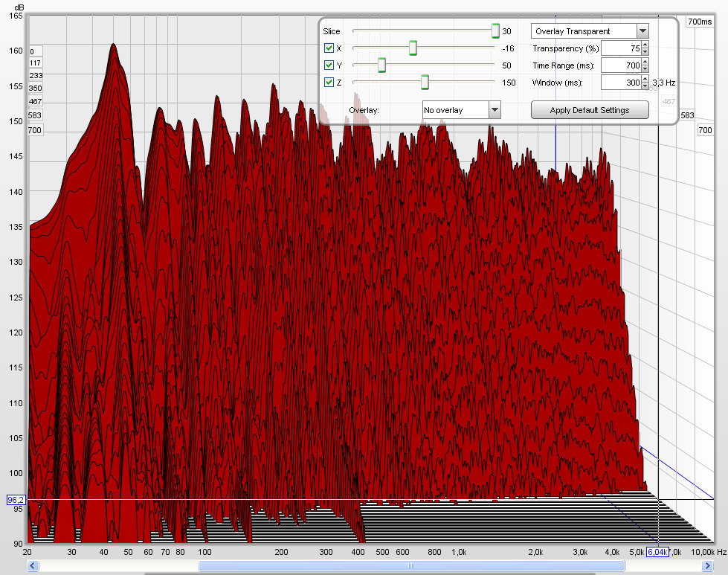Increase Window ms with up arrow
This screenshot has width=728, height=575.
(645, 79)
